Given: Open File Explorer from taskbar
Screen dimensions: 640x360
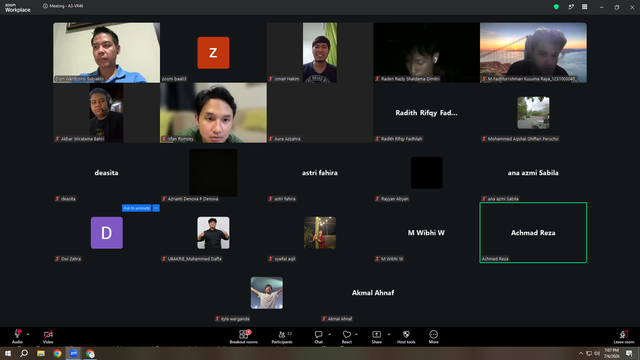Looking at the screenshot, I should pyautogui.click(x=41, y=353).
